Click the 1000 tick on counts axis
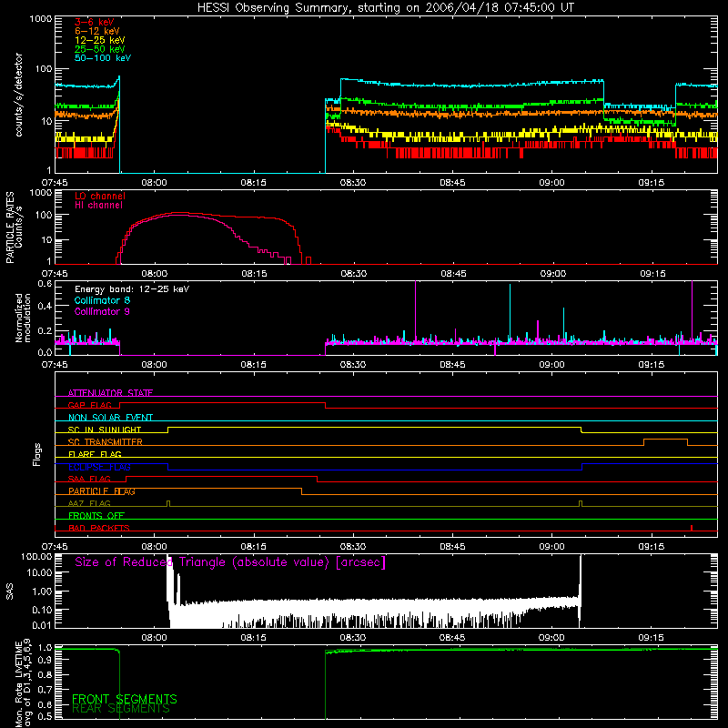The image size is (728, 728). pyautogui.click(x=41, y=19)
